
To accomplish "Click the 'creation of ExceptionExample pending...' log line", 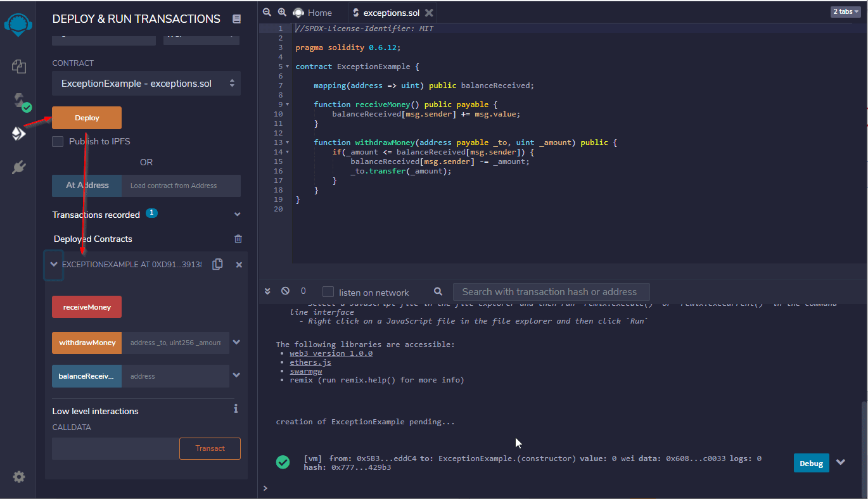I will (x=366, y=422).
